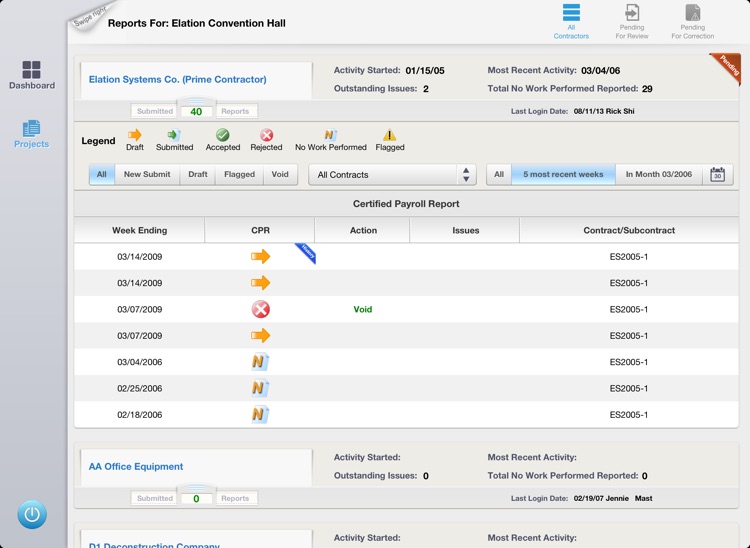Open the N icon for 03/04/2006
Viewport: 750px width, 548px height.
260,362
